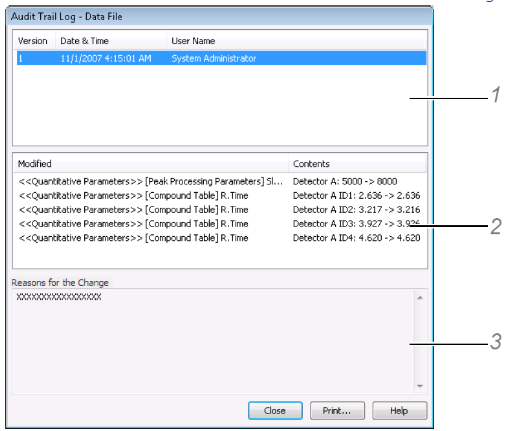This screenshot has width=517, height=431.
Task: Click scroll up arrow in Reasons box
Action: click(x=420, y=297)
